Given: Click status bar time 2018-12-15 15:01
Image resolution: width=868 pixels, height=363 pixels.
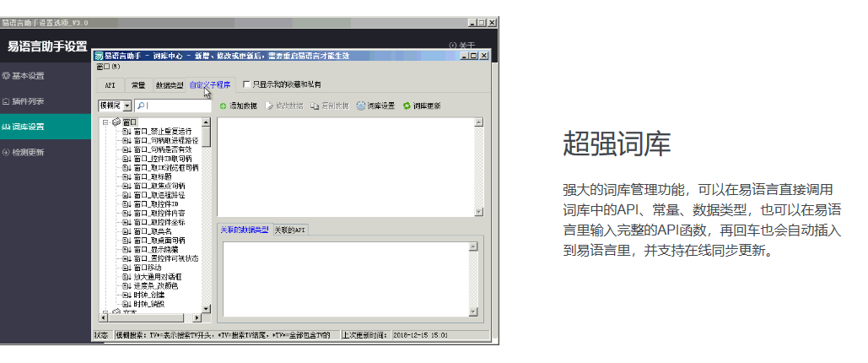Looking at the screenshot, I should [x=420, y=335].
